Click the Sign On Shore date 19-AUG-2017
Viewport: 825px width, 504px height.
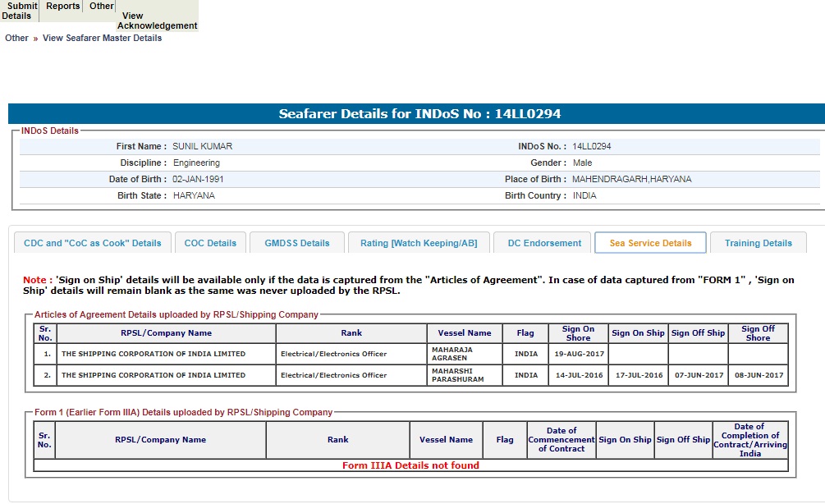point(577,354)
